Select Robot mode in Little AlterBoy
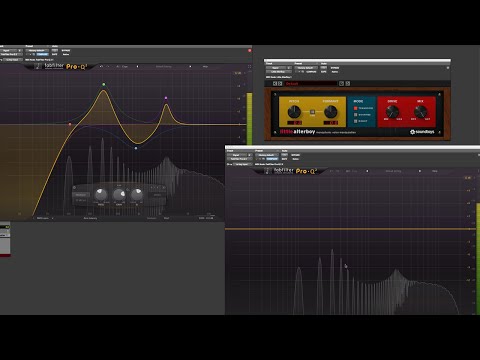Image resolution: width=480 pixels, height=360 pixels. [355, 121]
